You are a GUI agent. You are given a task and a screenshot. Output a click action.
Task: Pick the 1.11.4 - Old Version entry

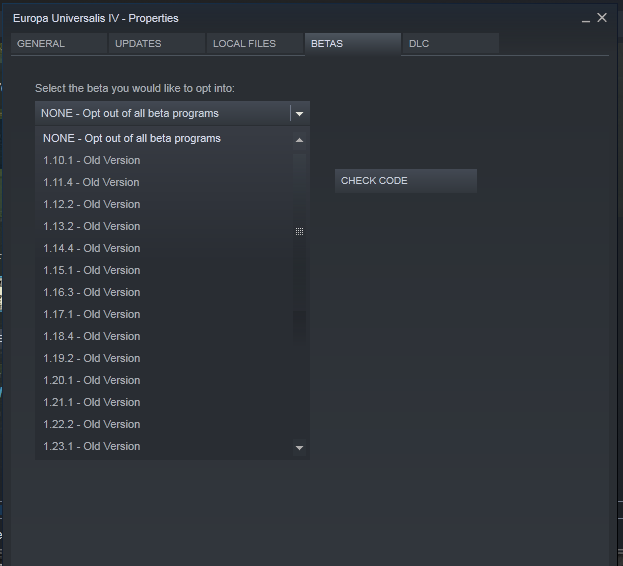click(91, 182)
